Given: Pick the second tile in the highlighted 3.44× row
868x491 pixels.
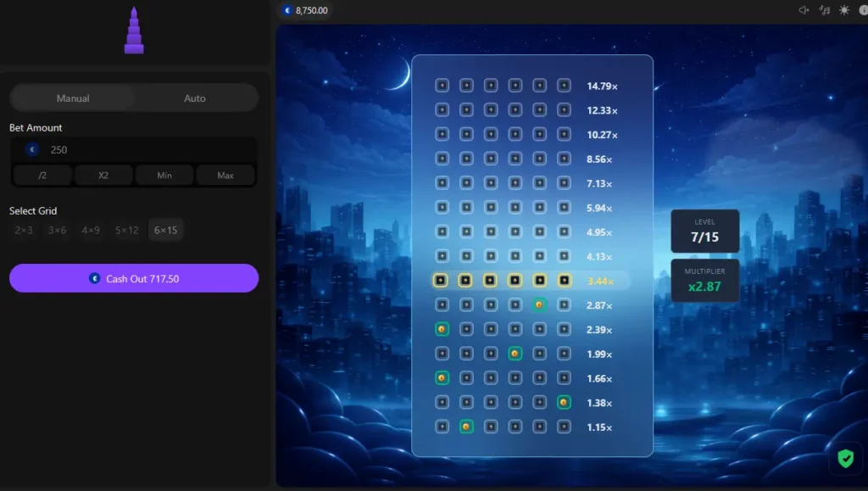Looking at the screenshot, I should pos(465,280).
